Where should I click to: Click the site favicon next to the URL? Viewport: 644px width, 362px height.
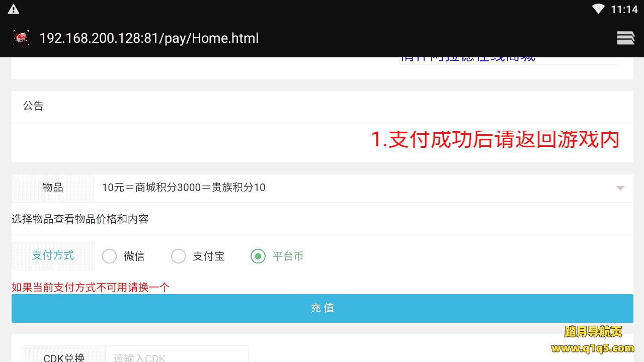pyautogui.click(x=21, y=38)
